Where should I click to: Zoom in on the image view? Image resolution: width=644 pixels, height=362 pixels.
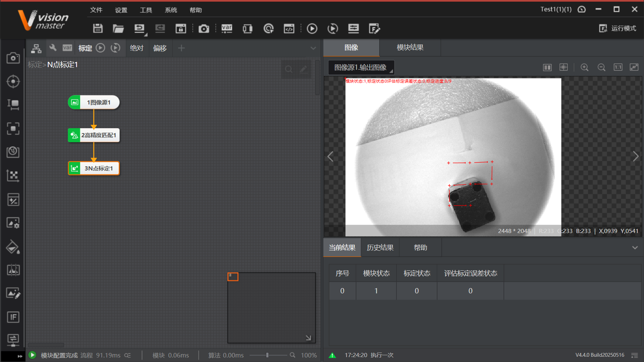[584, 67]
